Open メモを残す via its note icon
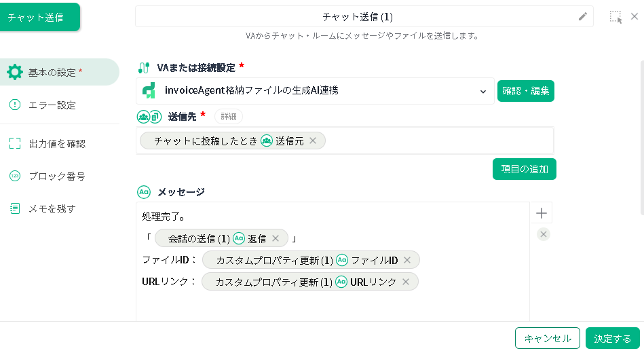The height and width of the screenshot is (353, 644). tap(15, 208)
